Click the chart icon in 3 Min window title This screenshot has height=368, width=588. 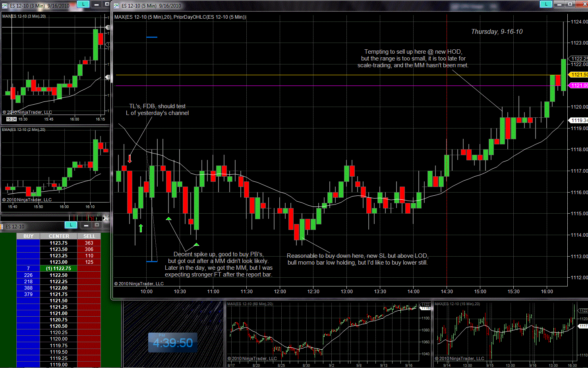pos(4,6)
